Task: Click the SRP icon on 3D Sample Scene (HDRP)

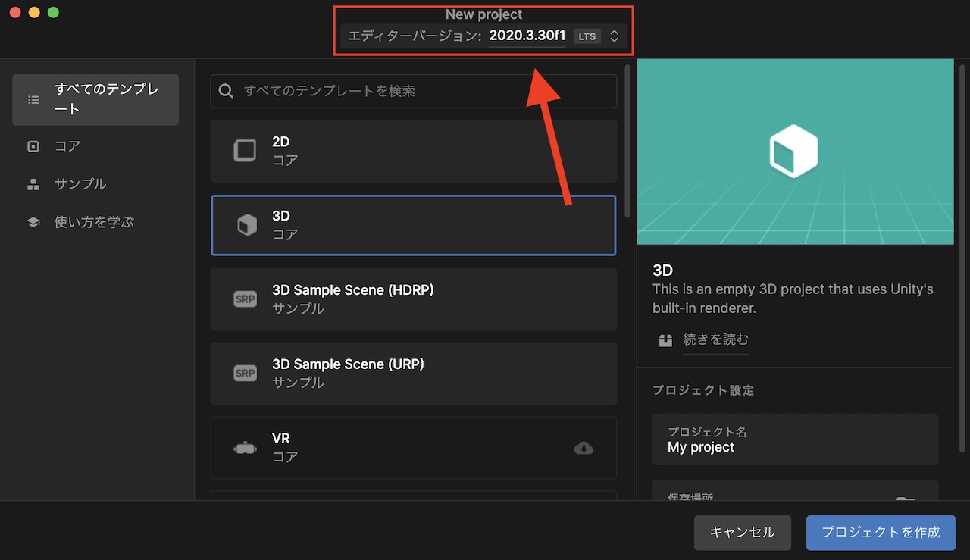Action: [x=245, y=299]
